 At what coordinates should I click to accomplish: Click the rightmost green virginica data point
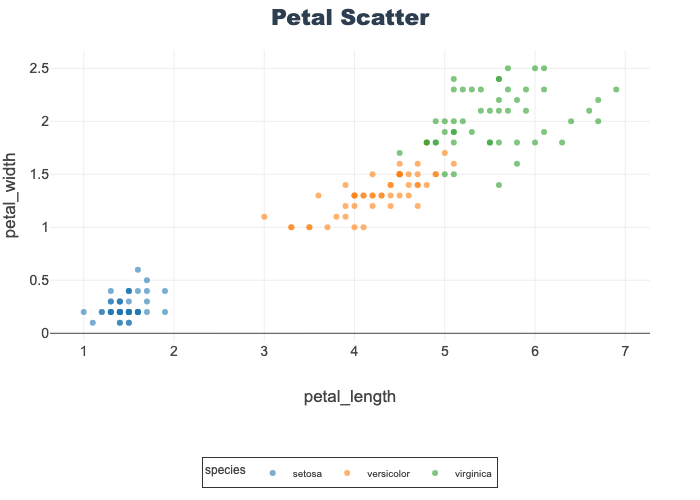click(616, 89)
